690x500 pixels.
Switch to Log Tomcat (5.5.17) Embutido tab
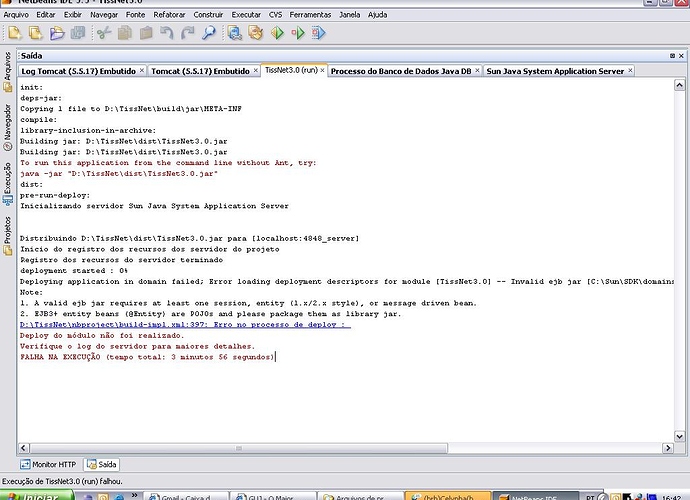point(81,71)
